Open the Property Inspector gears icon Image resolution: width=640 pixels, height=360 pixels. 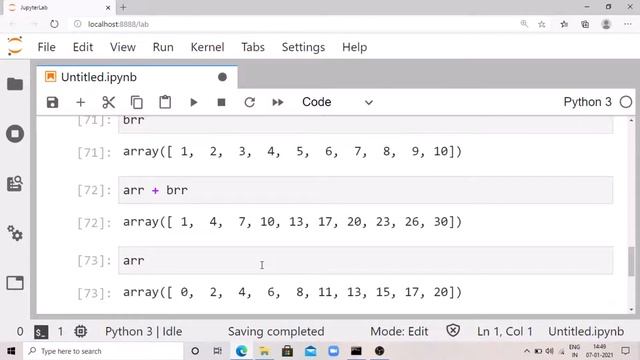pyautogui.click(x=15, y=233)
